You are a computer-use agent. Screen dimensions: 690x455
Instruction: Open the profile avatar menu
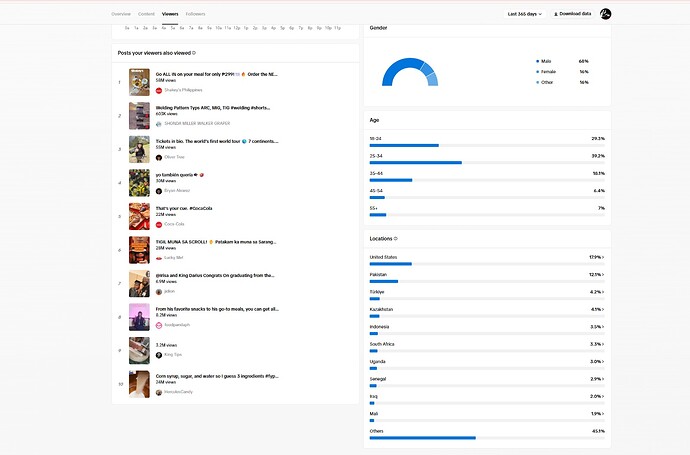(x=606, y=14)
